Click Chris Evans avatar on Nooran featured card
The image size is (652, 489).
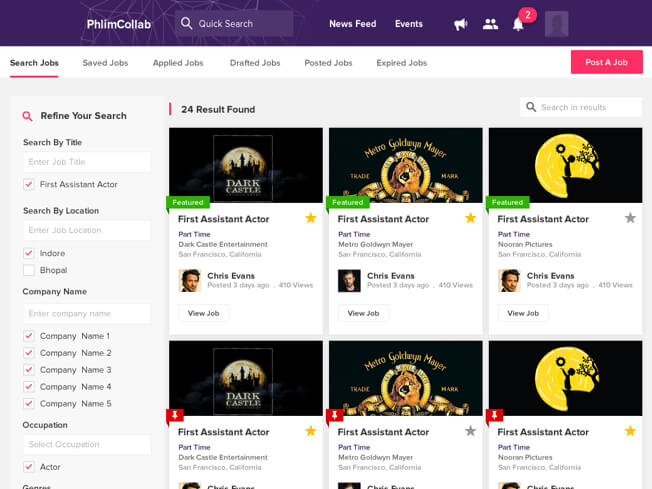(509, 280)
